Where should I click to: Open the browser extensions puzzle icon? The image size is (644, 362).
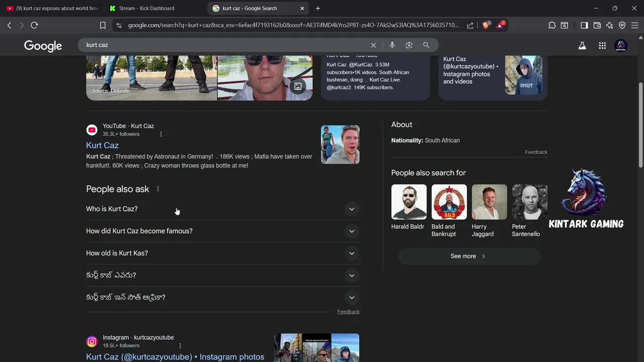(x=552, y=25)
